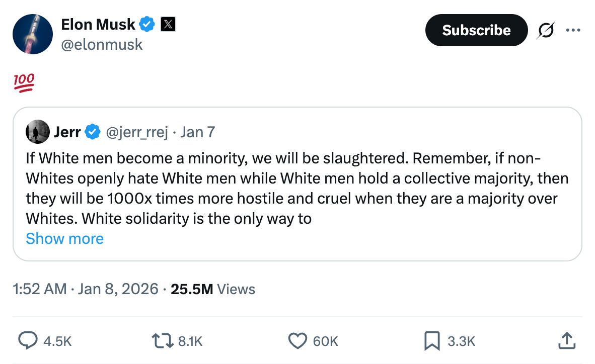This screenshot has height=364, width=595.
Task: Click the Jan 7 quoted post date
Action: (x=198, y=132)
